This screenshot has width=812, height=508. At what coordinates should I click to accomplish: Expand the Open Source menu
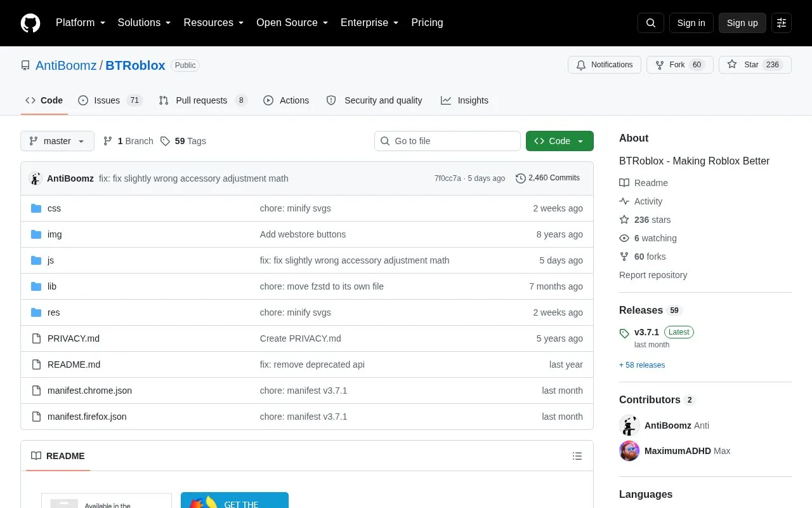(x=292, y=23)
